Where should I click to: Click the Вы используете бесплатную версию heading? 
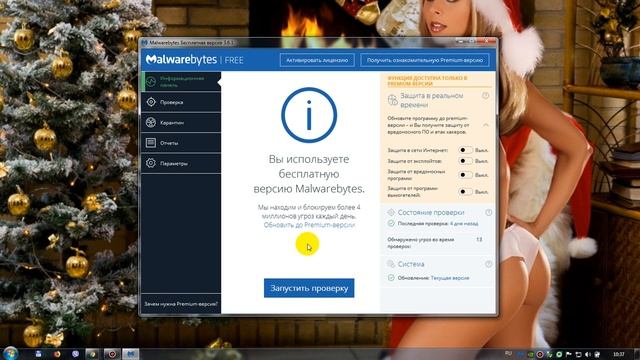click(x=309, y=174)
